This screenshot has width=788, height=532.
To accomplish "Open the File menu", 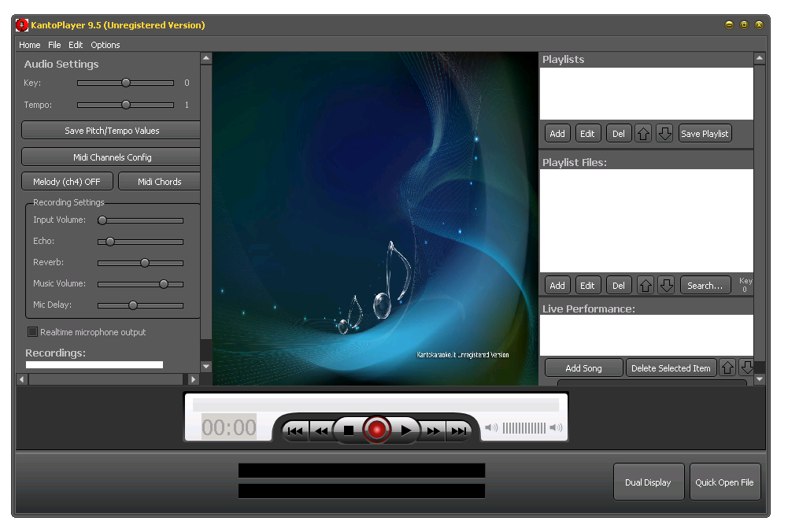I will (x=54, y=45).
